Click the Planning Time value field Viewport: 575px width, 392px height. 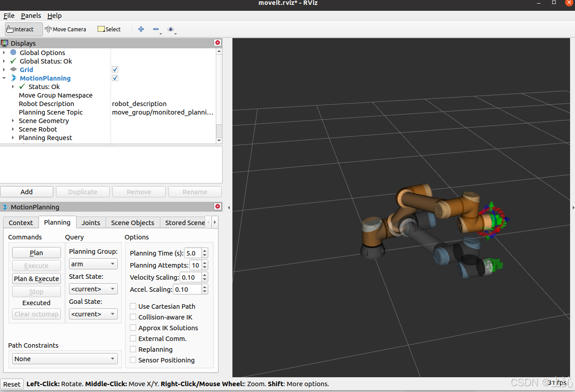tap(193, 253)
